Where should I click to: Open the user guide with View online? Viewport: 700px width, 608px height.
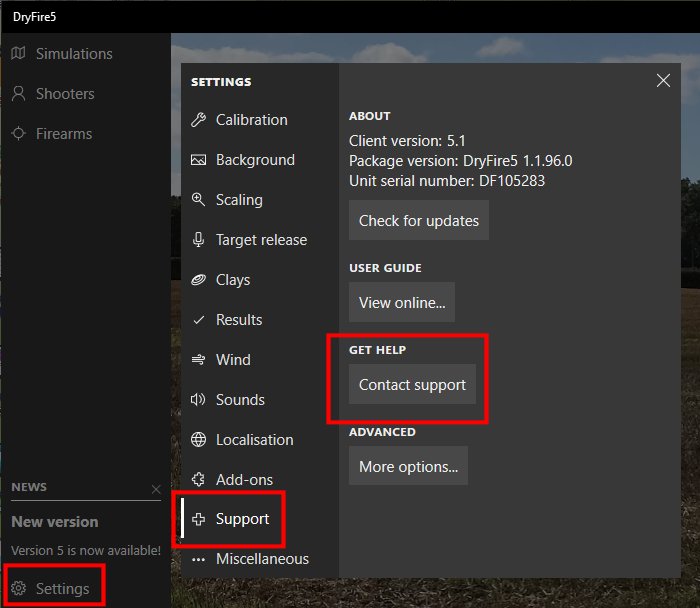(402, 302)
